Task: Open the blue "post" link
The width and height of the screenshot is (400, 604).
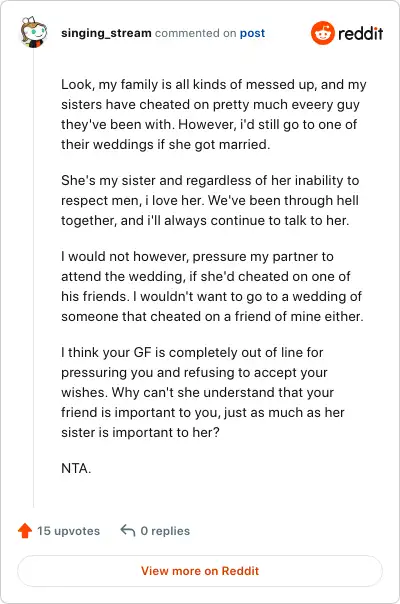Action: (252, 33)
